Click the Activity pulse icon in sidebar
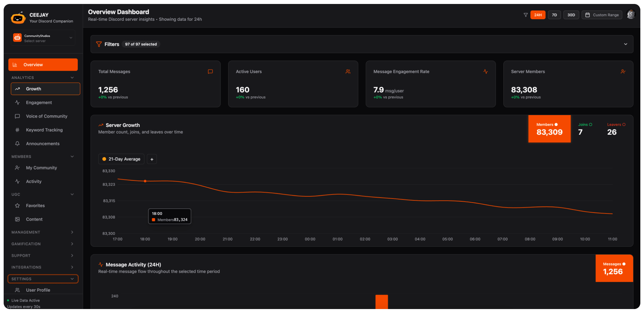This screenshot has width=644, height=313. click(x=17, y=182)
